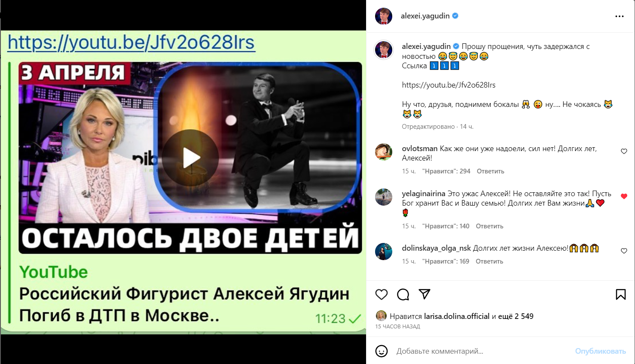Reply to the ovlotsman comment

coord(490,171)
